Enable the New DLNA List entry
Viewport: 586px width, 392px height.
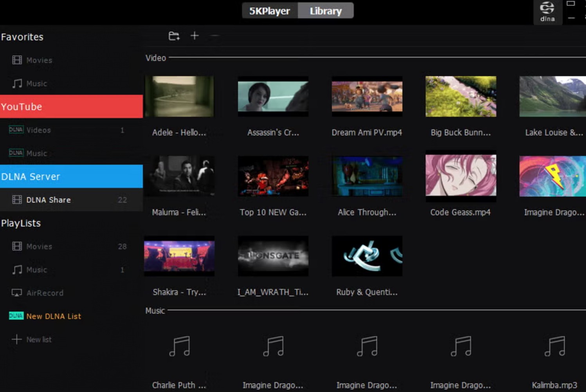(54, 316)
